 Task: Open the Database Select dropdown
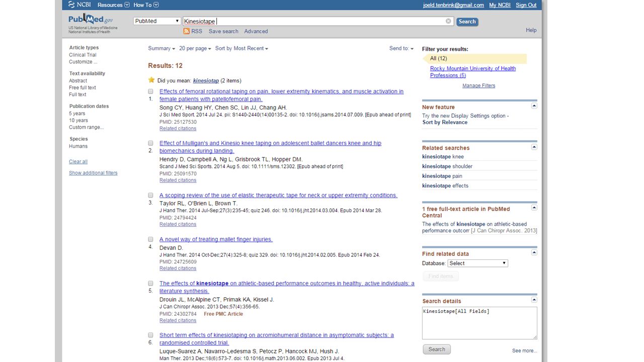click(x=478, y=263)
